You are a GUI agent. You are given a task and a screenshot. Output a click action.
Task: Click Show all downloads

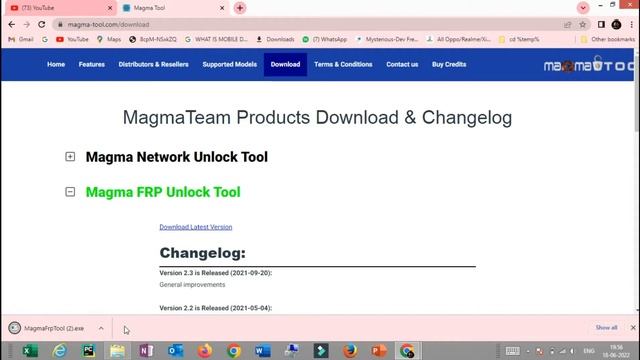point(607,328)
